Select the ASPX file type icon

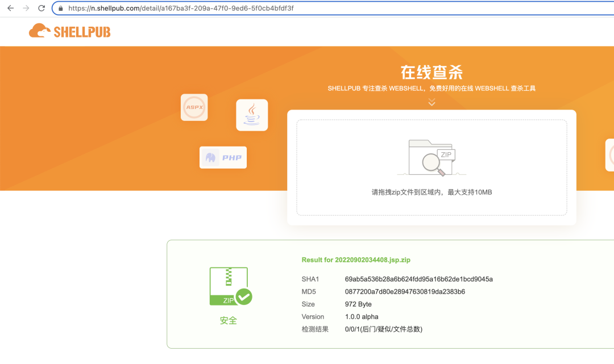coord(194,107)
